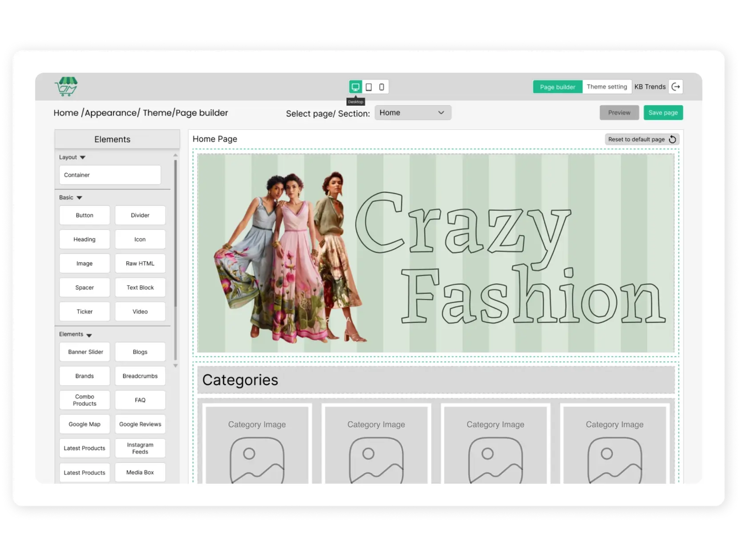Open the Home page selector dropdown
This screenshot has height=560, width=741.
pos(413,113)
